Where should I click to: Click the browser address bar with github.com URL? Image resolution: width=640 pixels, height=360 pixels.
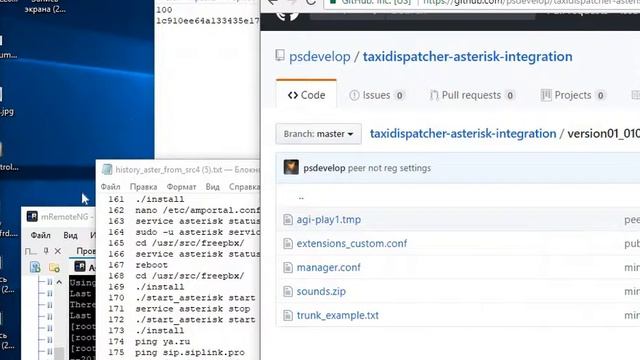[482, 2]
